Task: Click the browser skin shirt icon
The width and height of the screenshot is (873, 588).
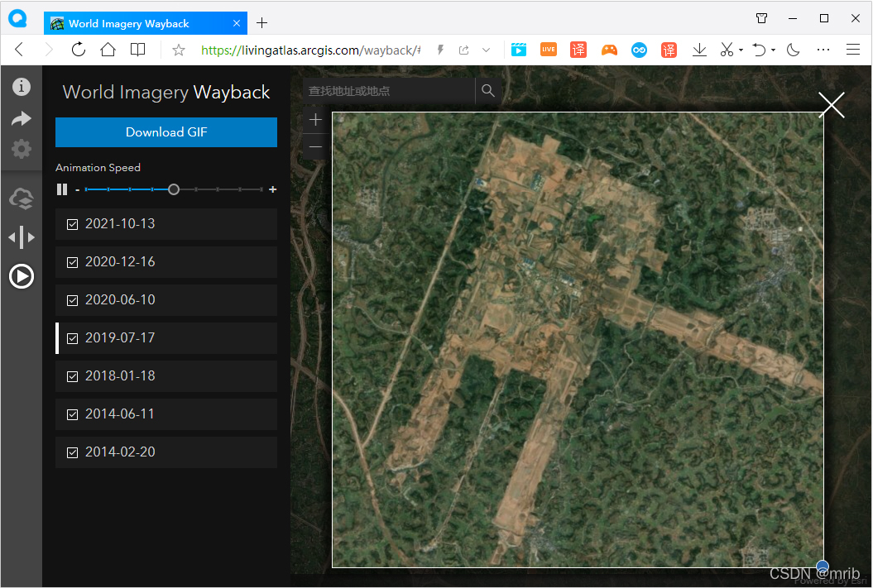Action: [x=761, y=18]
